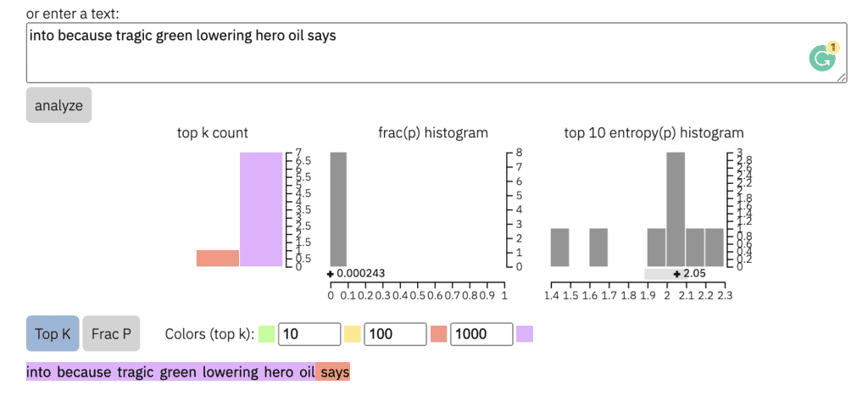Click the purple top-k color swatch
The height and width of the screenshot is (396, 868).
[525, 334]
